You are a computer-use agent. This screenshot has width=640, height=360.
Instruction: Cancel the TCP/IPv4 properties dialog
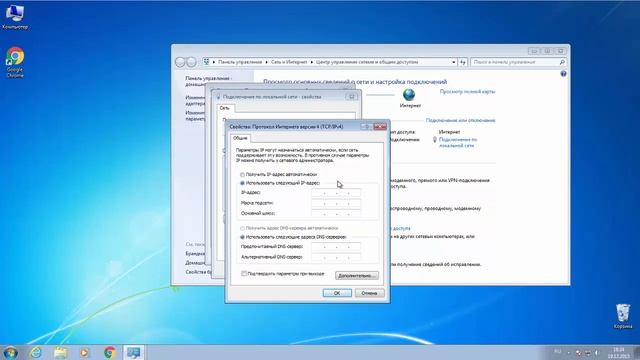(369, 293)
